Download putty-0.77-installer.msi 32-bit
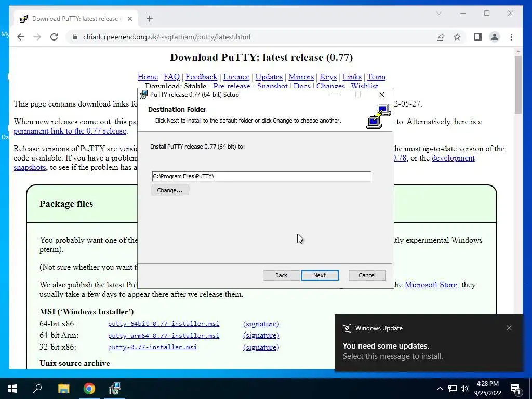Screen dimensions: 532x399 152,347
